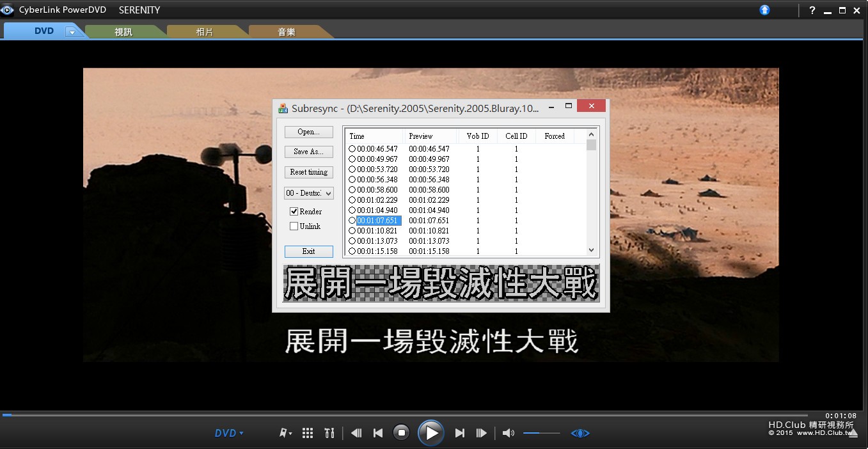Click the Play button in PowerDVD
Screen dimensions: 868x449
(x=431, y=433)
